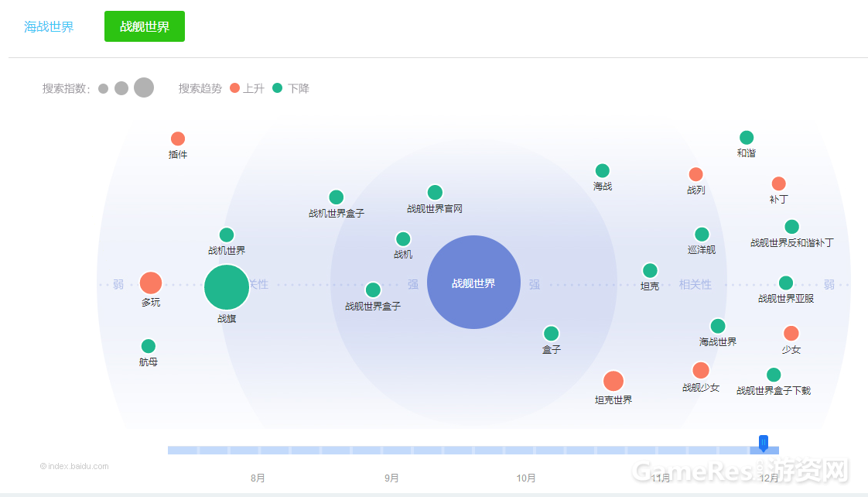This screenshot has width=868, height=497.
Task: Click the 少女 orange dot
Action: click(x=791, y=334)
